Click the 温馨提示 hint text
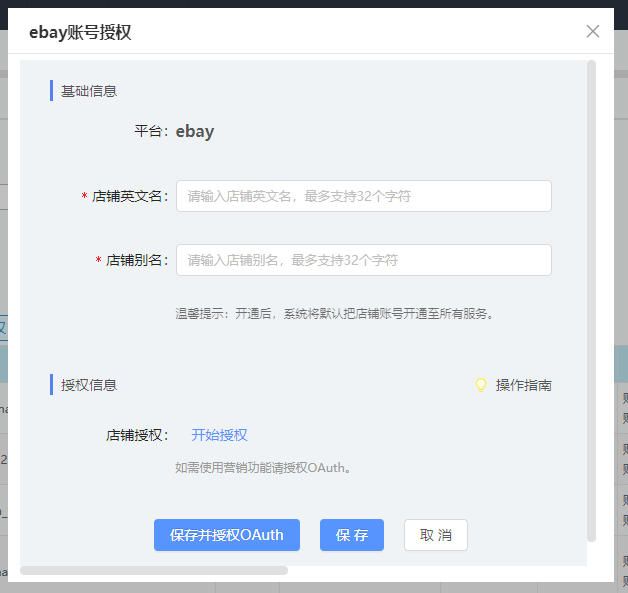Viewport: 628px width, 593px height. pos(335,314)
